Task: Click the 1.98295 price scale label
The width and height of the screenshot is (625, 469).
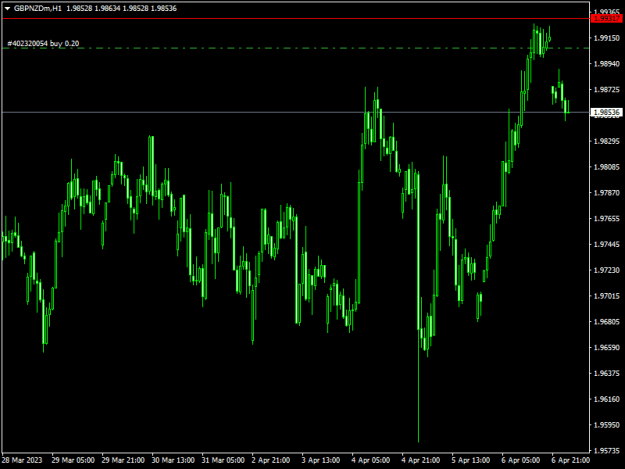Action: 607,141
